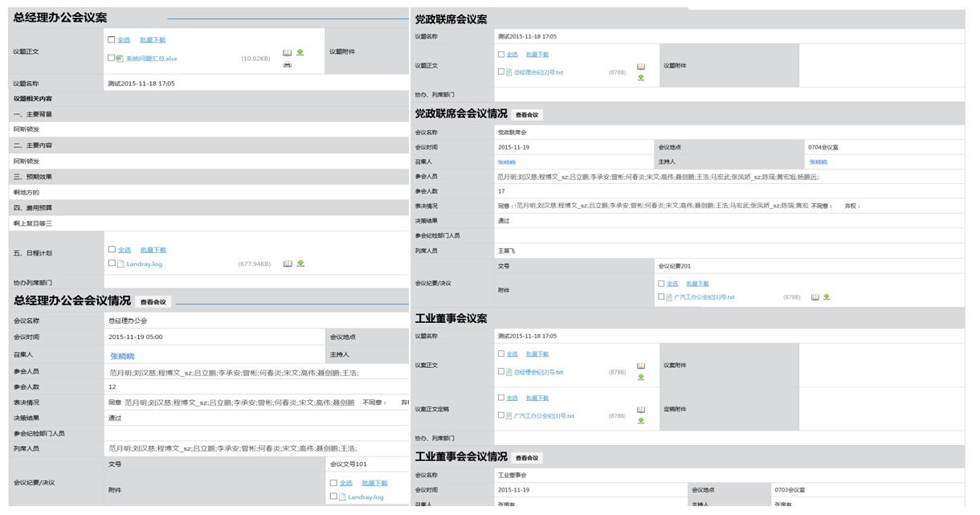
Task: Download 广汽工办公会纪[1]号.txt icon in 议案正文定稿 row
Action: (x=641, y=421)
